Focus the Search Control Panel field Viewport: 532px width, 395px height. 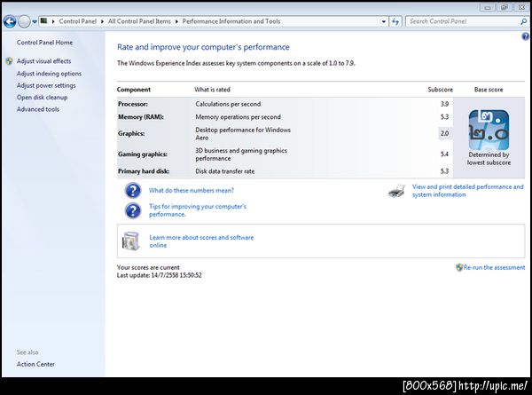[x=463, y=21]
